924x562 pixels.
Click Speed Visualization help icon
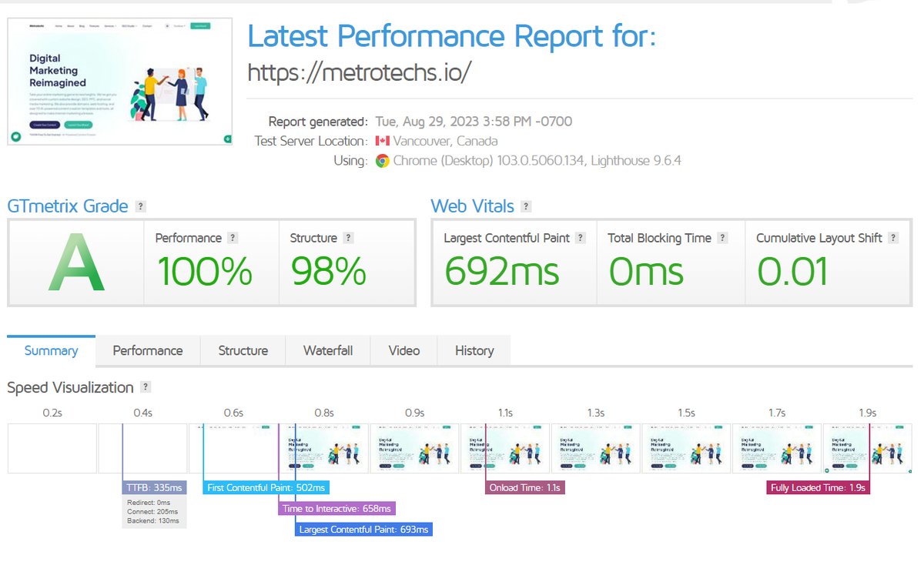pyautogui.click(x=146, y=387)
